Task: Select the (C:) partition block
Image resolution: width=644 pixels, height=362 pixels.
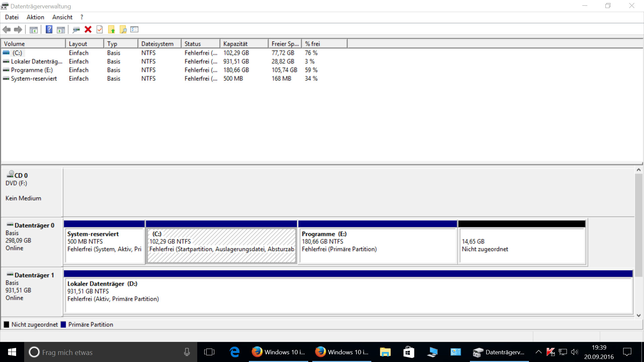Action: pos(221,246)
